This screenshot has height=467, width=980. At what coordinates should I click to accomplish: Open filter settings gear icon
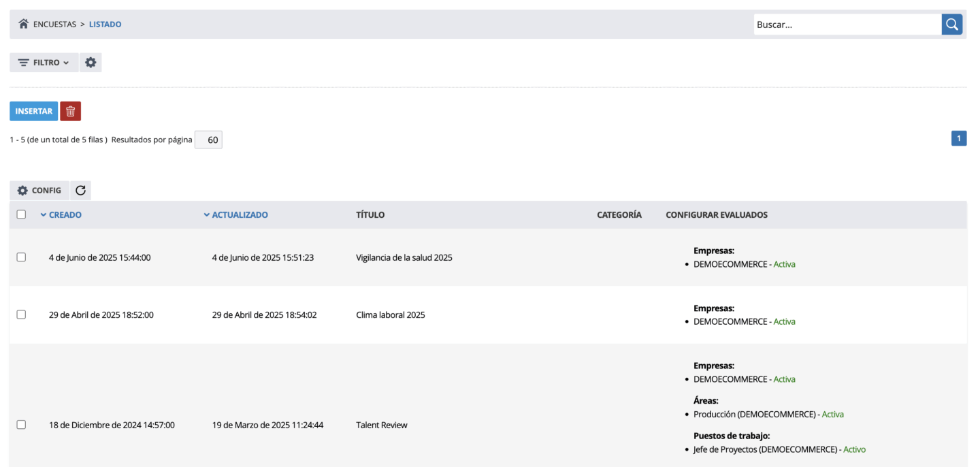click(91, 63)
